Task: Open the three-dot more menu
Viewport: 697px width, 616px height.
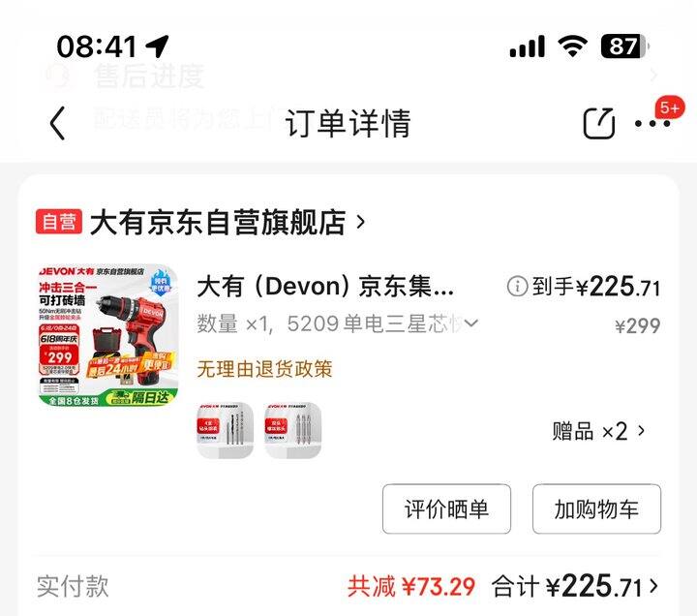Action: (x=652, y=124)
